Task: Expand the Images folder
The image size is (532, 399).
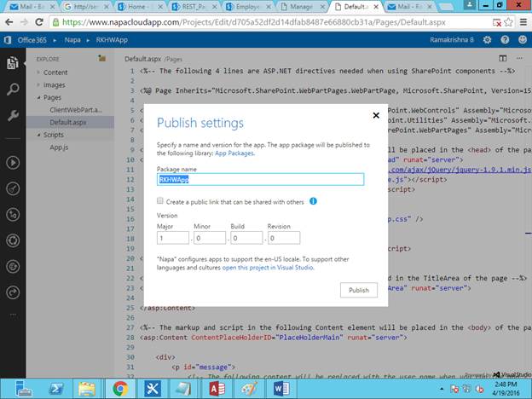Action: click(x=38, y=84)
